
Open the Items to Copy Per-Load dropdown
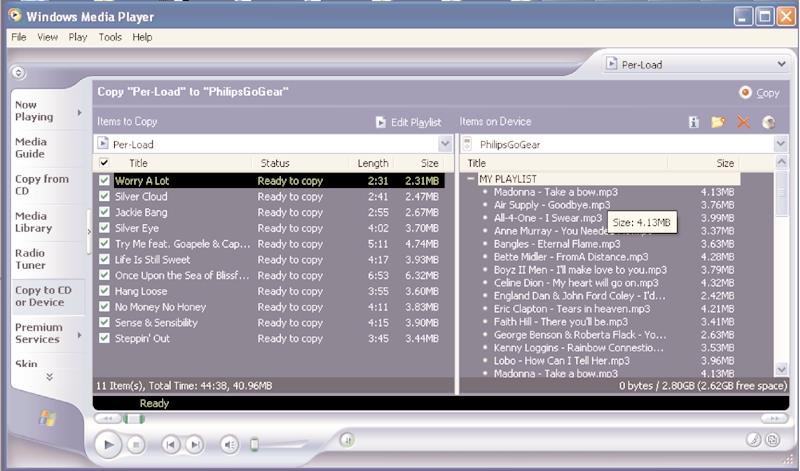tap(445, 144)
